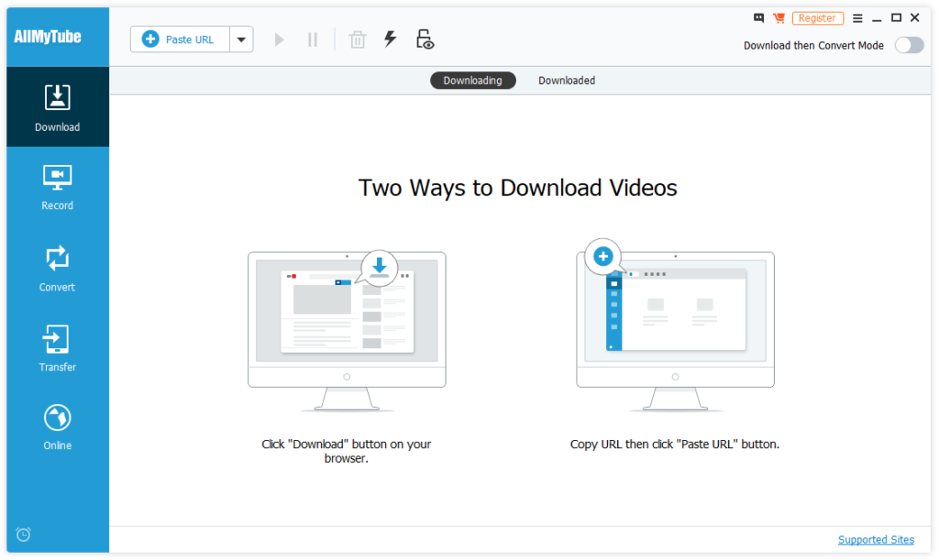Click the Register button

coord(818,17)
